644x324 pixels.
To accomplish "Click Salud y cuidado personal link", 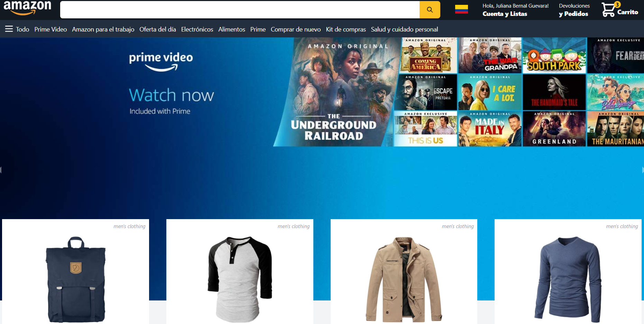I will (x=404, y=29).
